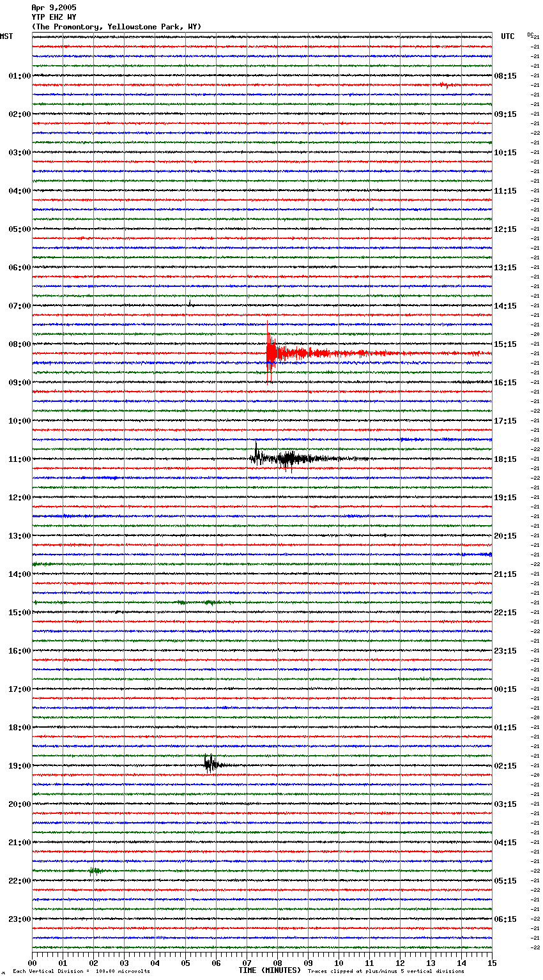Click the 06:00 MST time label
Image resolution: width=543 pixels, height=980 pixels.
click(19, 268)
